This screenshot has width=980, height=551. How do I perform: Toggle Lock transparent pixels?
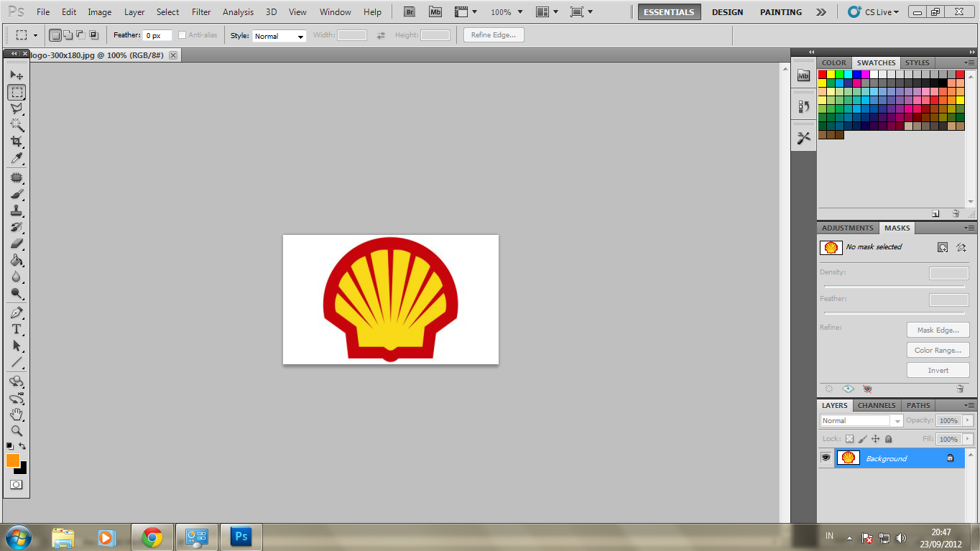click(849, 439)
